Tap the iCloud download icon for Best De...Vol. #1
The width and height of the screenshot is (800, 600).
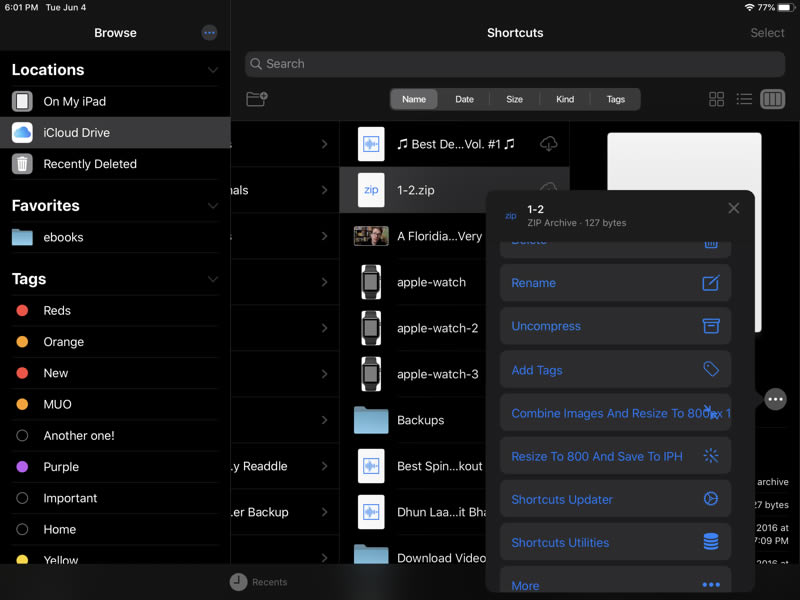(548, 144)
